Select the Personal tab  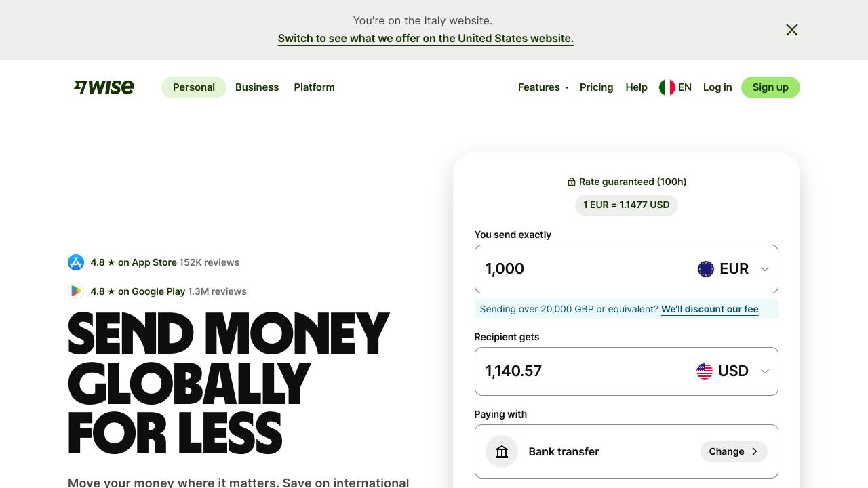coord(194,87)
